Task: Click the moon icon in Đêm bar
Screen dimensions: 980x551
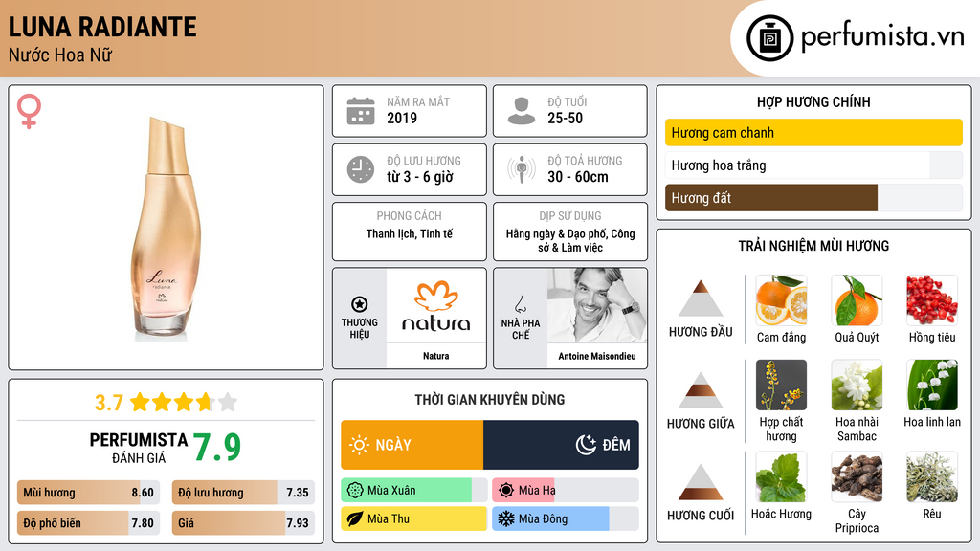Action: tap(586, 445)
